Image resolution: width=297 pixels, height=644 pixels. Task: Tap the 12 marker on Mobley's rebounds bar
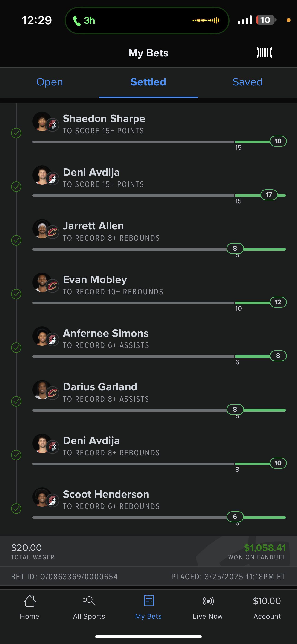(278, 302)
